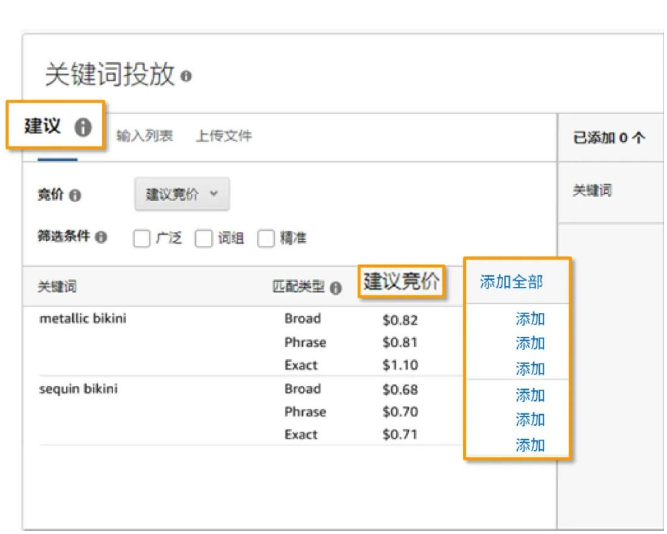Switch to the 输入列表 tab

click(x=144, y=135)
